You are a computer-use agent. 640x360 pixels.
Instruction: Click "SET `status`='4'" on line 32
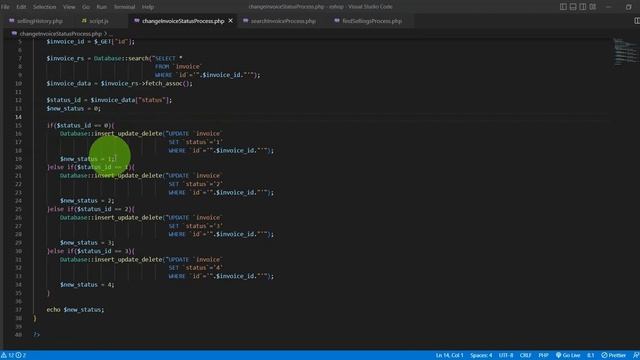click(x=196, y=268)
